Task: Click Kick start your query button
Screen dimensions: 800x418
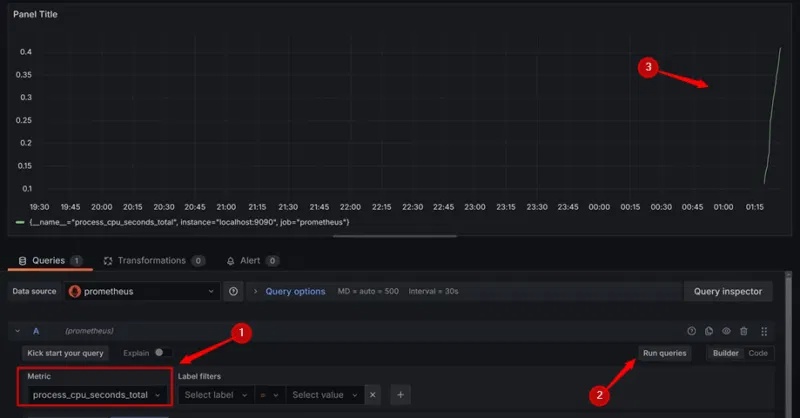Action: [x=65, y=353]
